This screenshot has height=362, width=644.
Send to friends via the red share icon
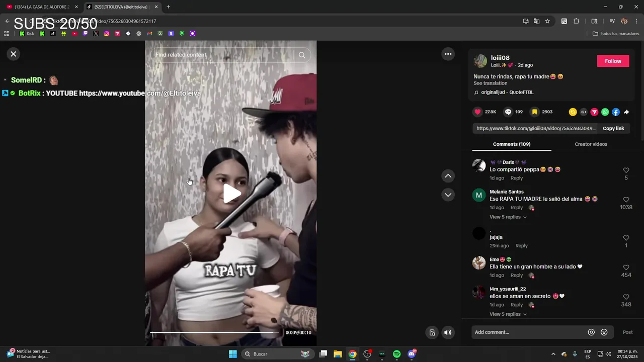(x=594, y=112)
